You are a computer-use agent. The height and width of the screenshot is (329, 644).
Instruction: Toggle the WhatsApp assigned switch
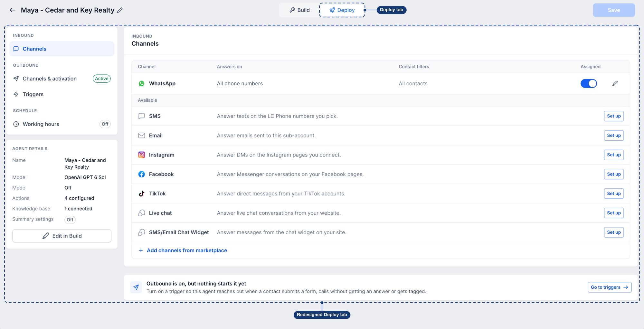coord(589,83)
